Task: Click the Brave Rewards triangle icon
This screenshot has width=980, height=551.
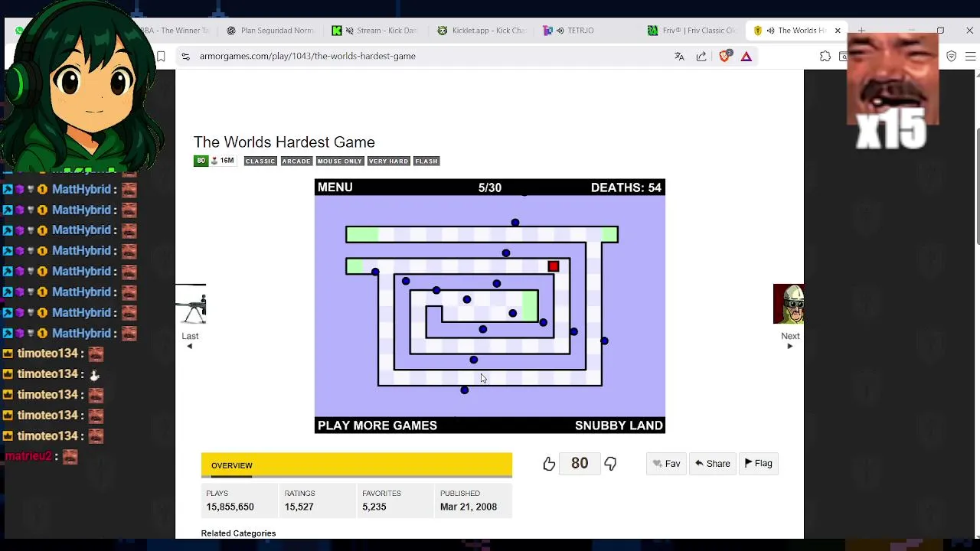Action: [746, 56]
